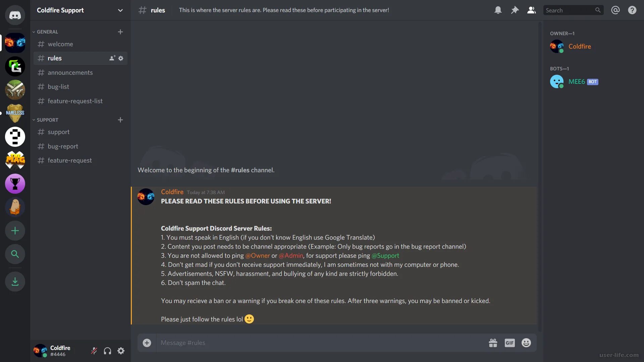This screenshot has height=362, width=644.
Task: Open user settings gear icon
Action: click(121, 351)
